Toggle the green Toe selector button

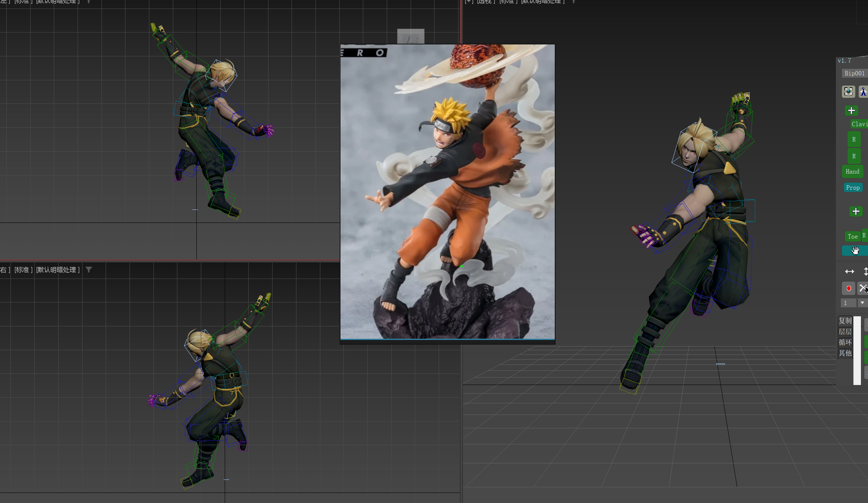coord(852,236)
